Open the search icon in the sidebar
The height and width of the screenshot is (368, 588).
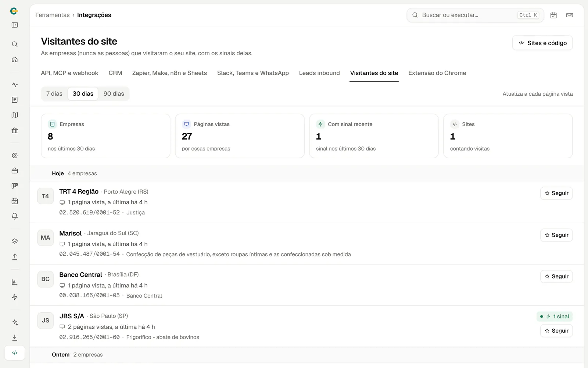point(15,44)
